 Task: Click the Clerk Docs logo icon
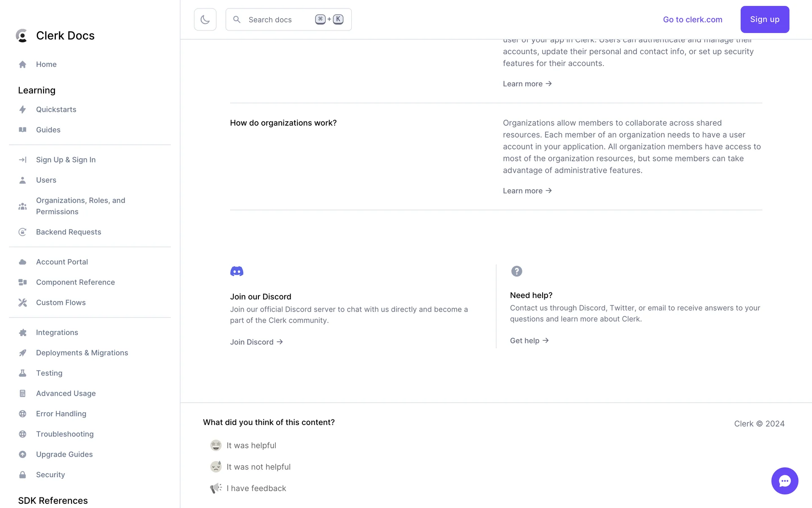click(x=22, y=36)
